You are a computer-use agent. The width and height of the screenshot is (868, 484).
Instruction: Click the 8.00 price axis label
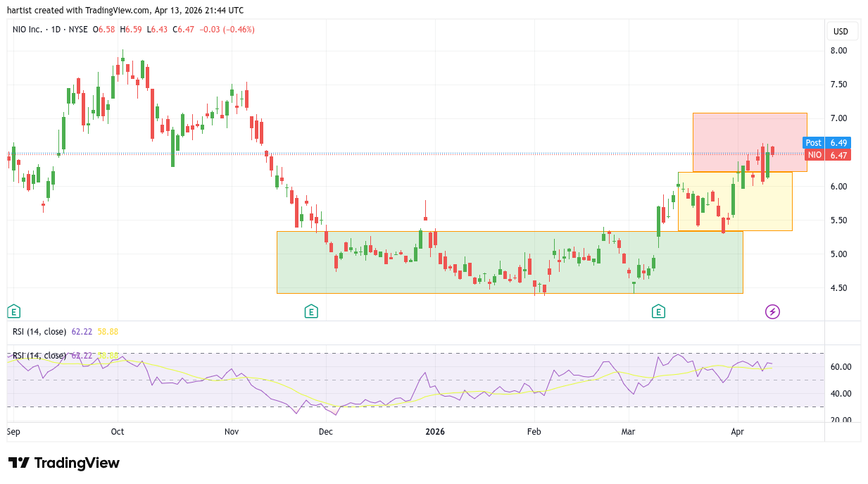click(838, 51)
